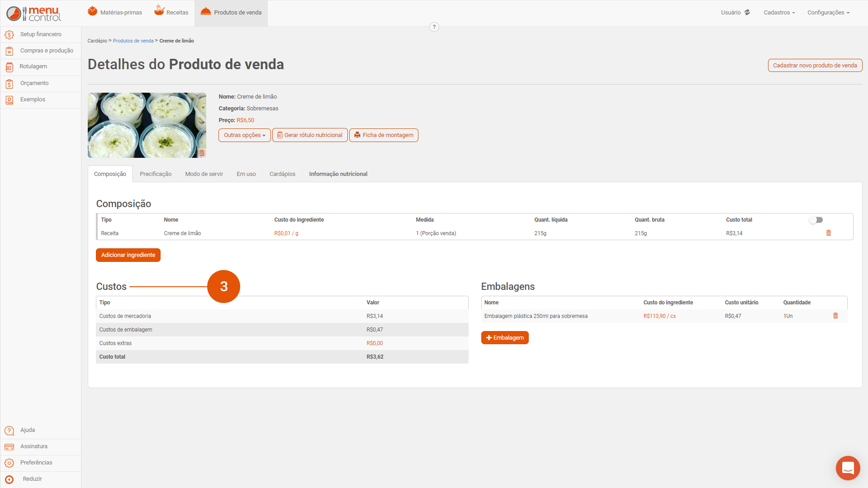Click the Creme de limão product photo
868x488 pixels.
pyautogui.click(x=147, y=125)
